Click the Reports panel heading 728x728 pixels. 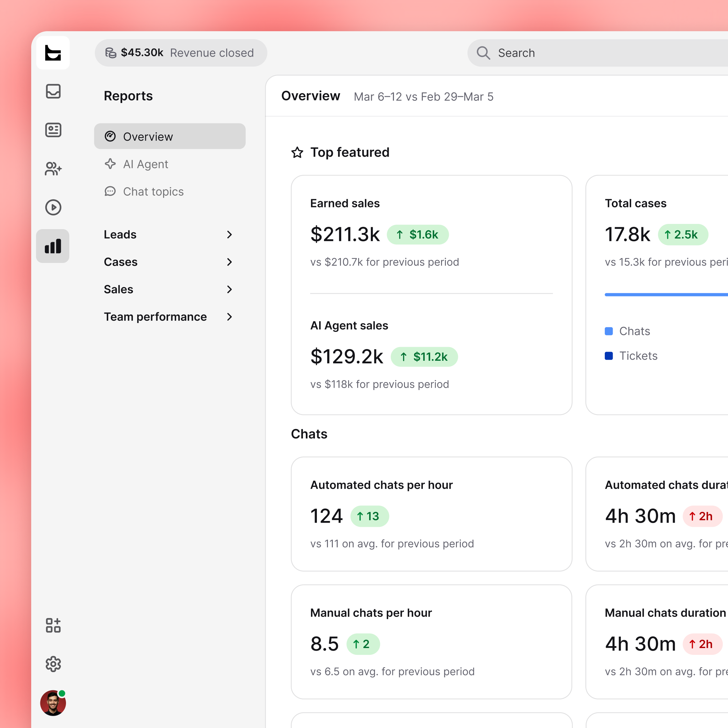pos(128,96)
